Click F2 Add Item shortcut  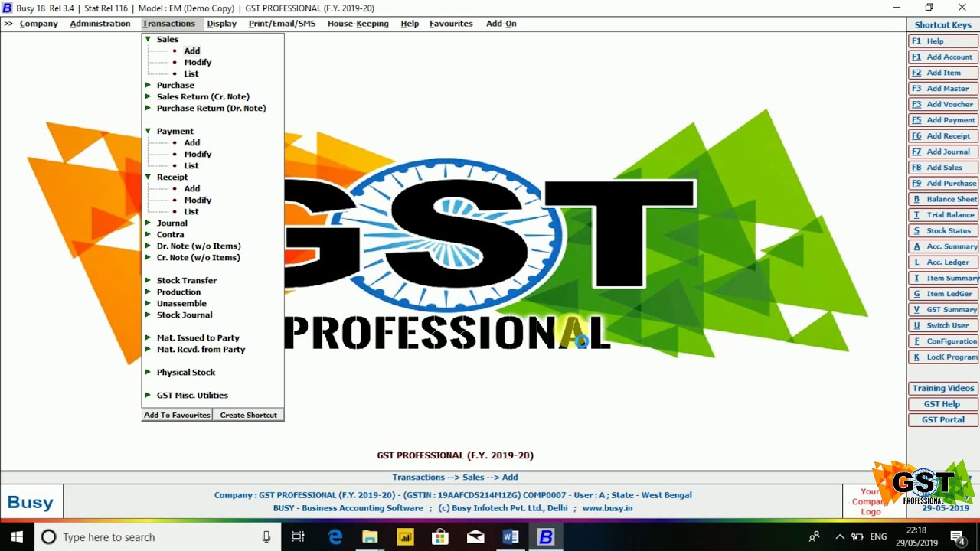(942, 73)
